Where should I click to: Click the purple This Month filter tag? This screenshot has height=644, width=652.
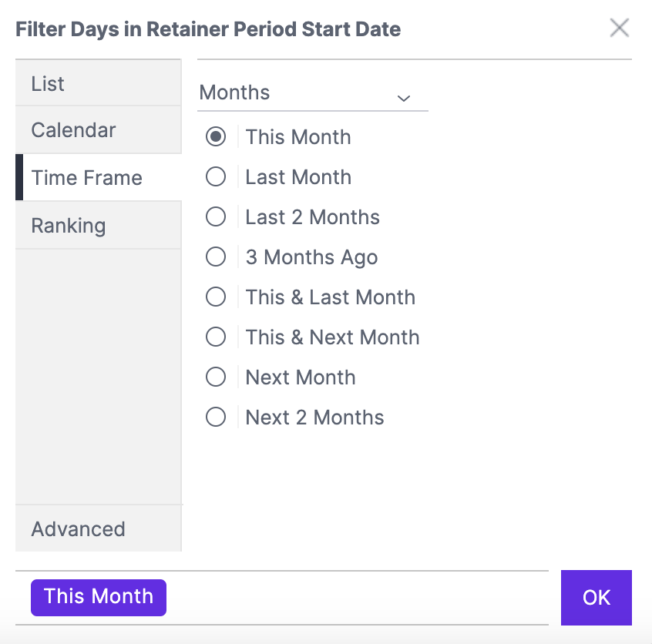(x=99, y=597)
